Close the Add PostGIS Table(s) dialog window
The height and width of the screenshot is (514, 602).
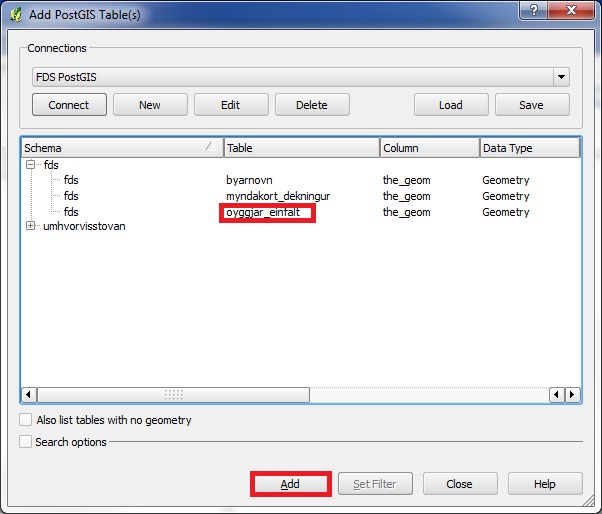coord(571,10)
